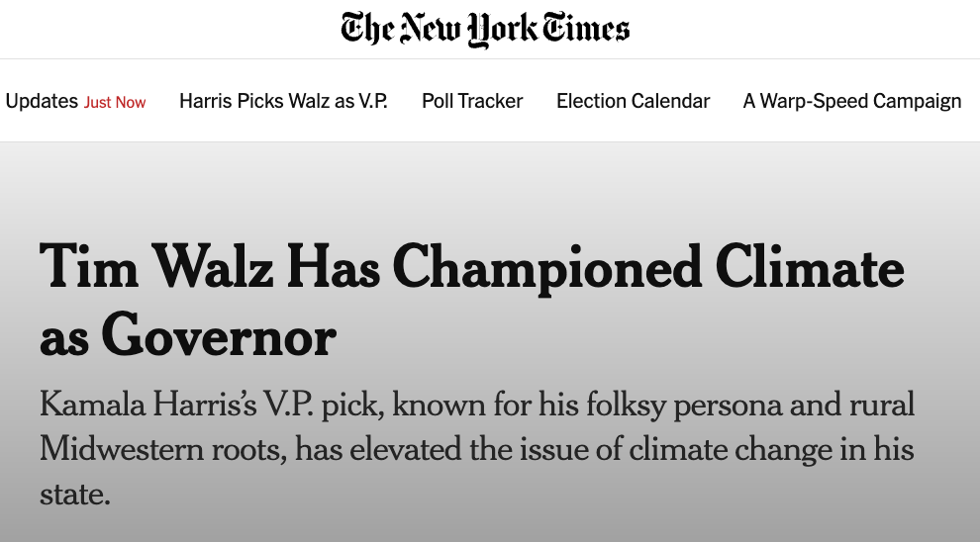Click the name 'Tim Walz' in headline

156,267
